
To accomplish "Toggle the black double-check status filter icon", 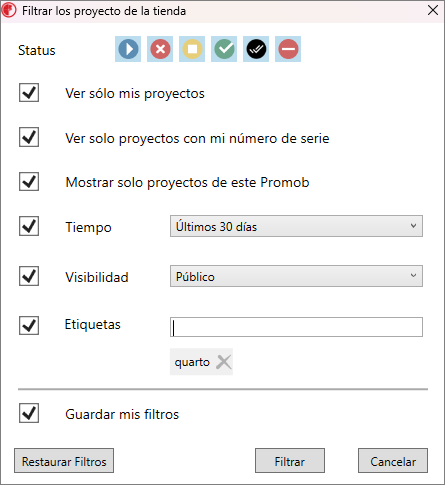I will coord(256,49).
